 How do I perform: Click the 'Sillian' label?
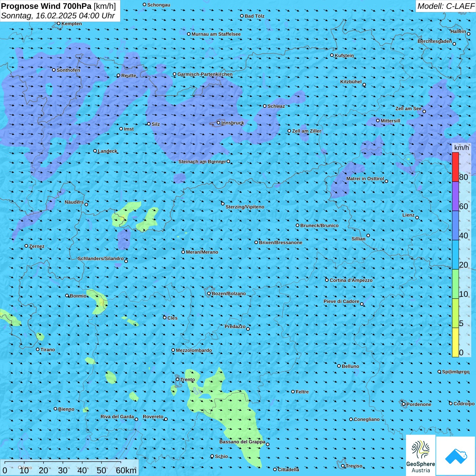358,239
